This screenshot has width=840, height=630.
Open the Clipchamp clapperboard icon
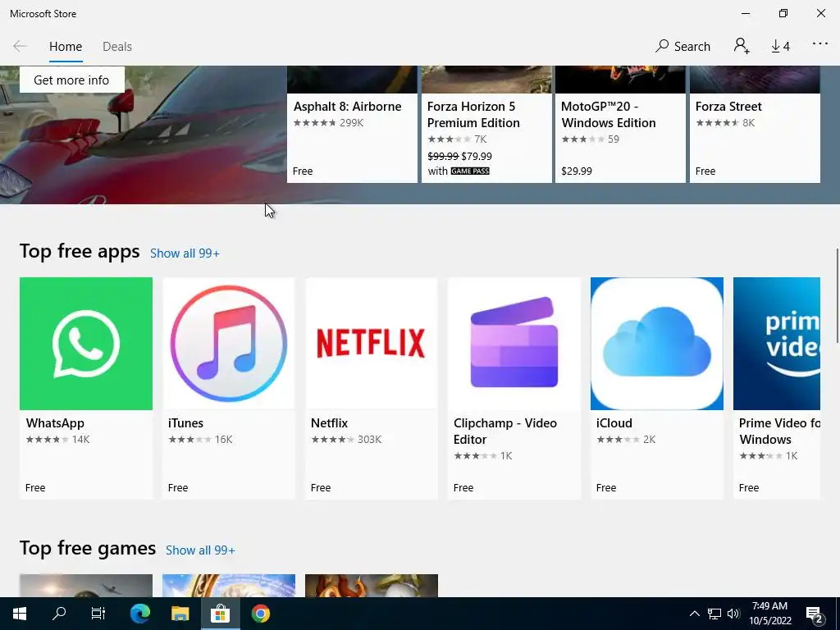coord(514,344)
